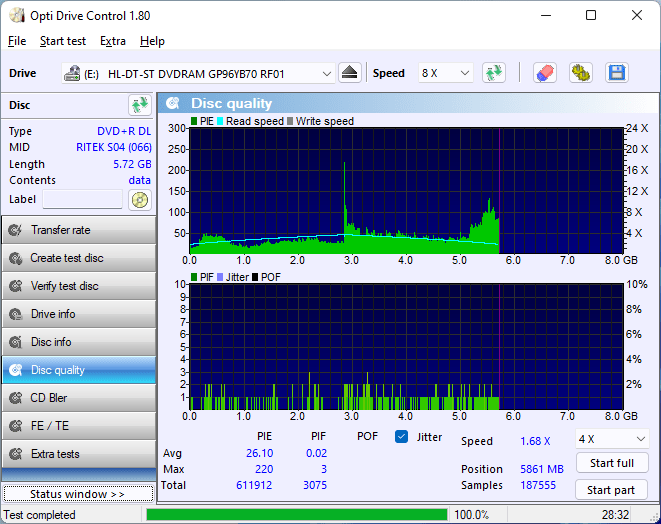
Task: Click the eject drive icon
Action: tap(349, 73)
